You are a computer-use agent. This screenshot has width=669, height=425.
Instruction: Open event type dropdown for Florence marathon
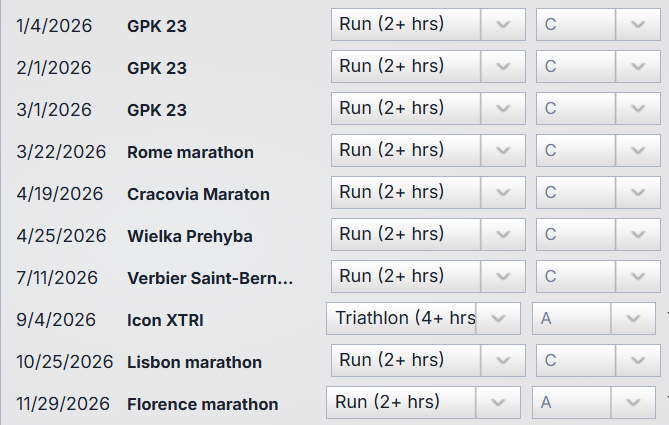point(497,403)
